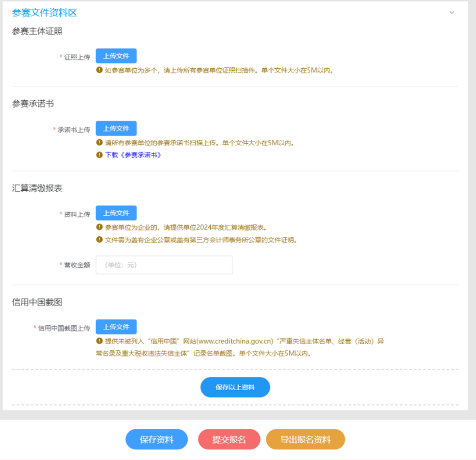Focus the 营收金额 input field
This screenshot has width=476, height=460.
coord(164,265)
